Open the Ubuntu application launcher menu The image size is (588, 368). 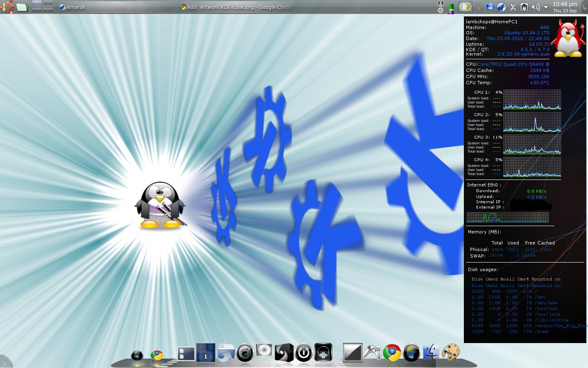(7, 7)
